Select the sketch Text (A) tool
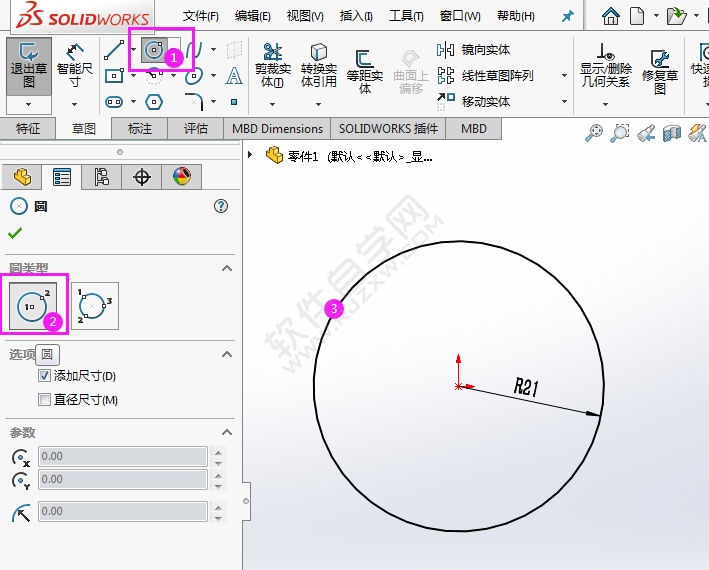Viewport: 709px width, 570px height. (x=234, y=75)
